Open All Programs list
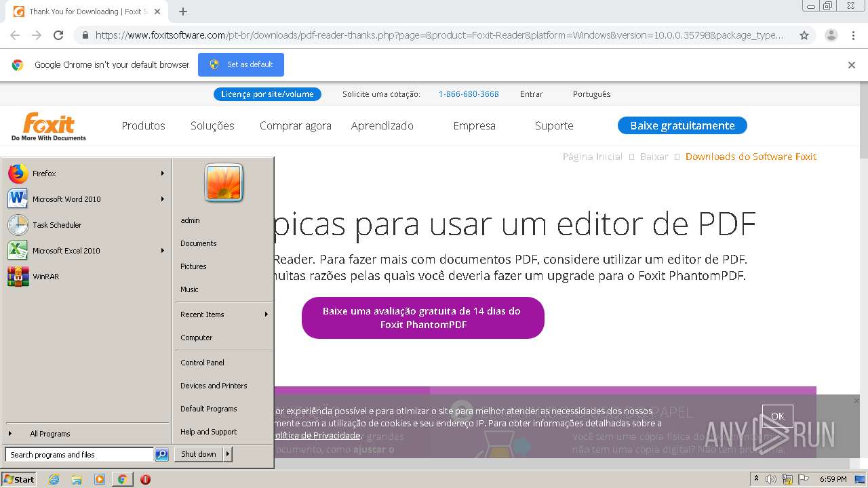Viewport: 868px width, 488px height. pos(86,434)
